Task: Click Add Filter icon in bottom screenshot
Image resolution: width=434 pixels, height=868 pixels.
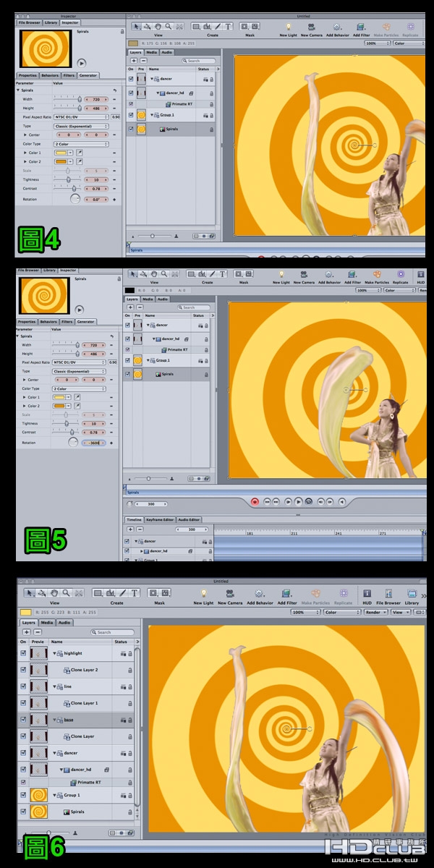Action: tap(286, 592)
